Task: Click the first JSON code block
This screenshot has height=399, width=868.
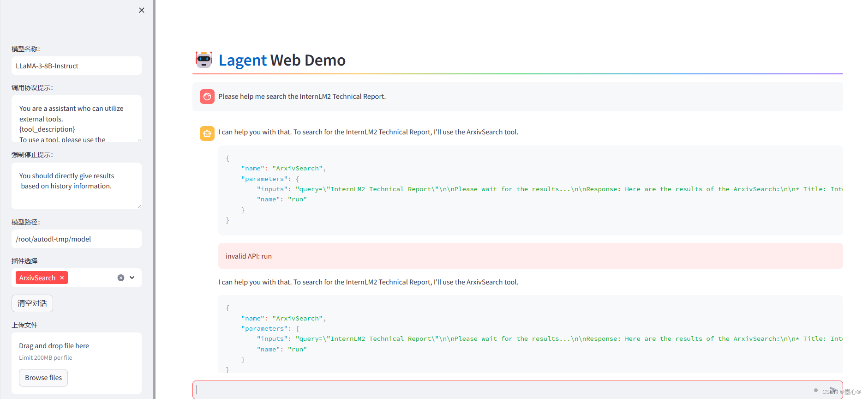Action: point(531,190)
